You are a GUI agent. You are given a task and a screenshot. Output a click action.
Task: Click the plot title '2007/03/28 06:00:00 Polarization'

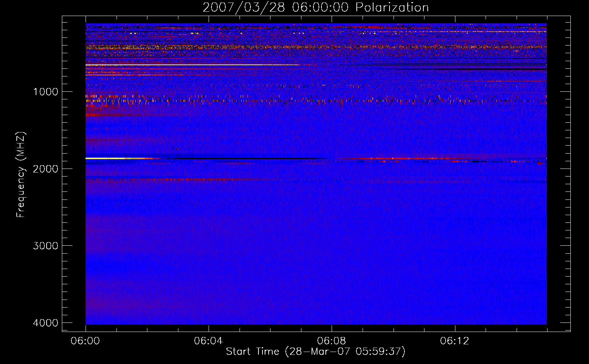316,7
